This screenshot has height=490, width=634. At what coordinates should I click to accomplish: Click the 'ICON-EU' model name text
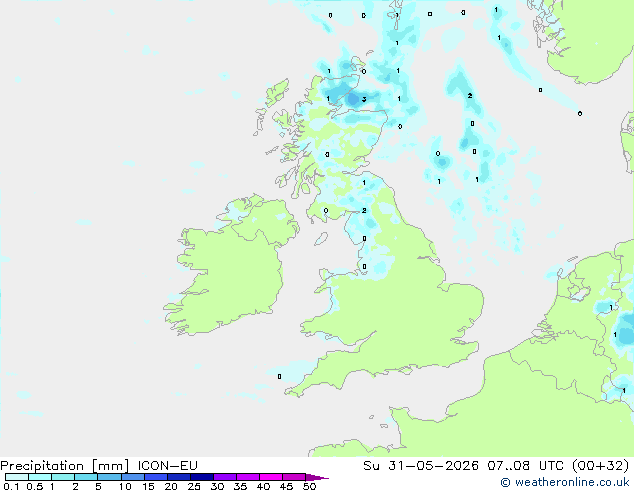tap(167, 466)
